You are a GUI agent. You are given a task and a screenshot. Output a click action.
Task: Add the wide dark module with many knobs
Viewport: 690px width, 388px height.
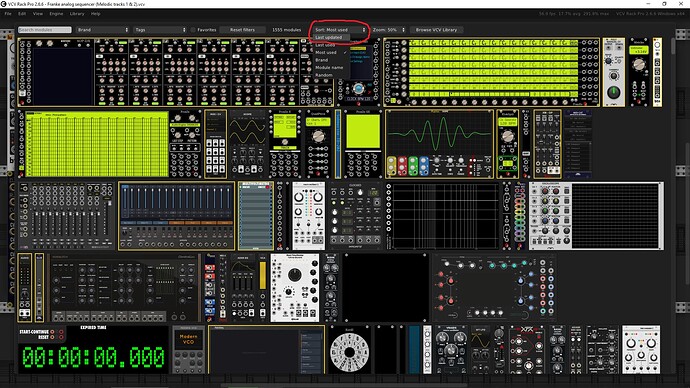(125, 288)
